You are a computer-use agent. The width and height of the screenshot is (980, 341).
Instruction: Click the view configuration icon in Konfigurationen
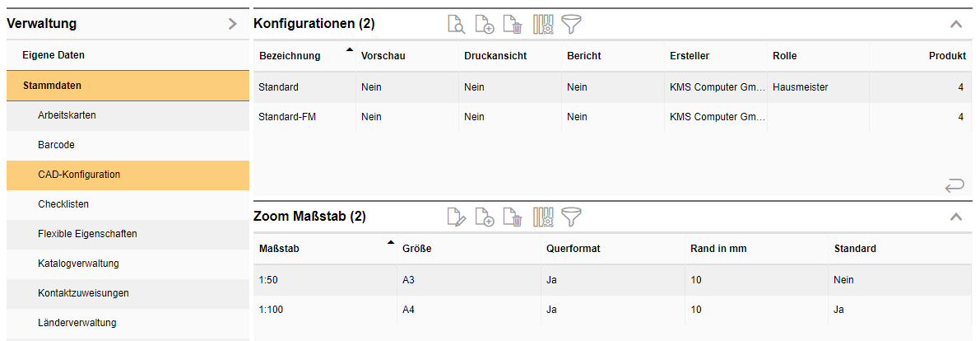point(456,25)
